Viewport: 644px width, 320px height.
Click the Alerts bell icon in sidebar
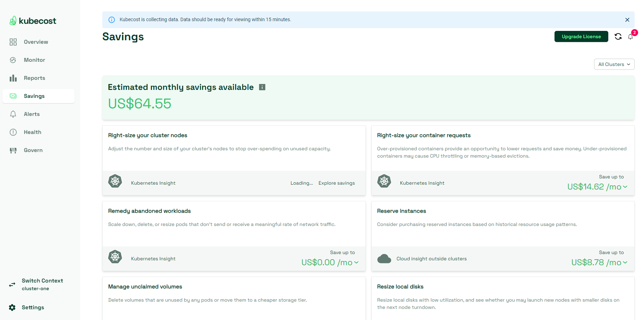click(x=13, y=114)
